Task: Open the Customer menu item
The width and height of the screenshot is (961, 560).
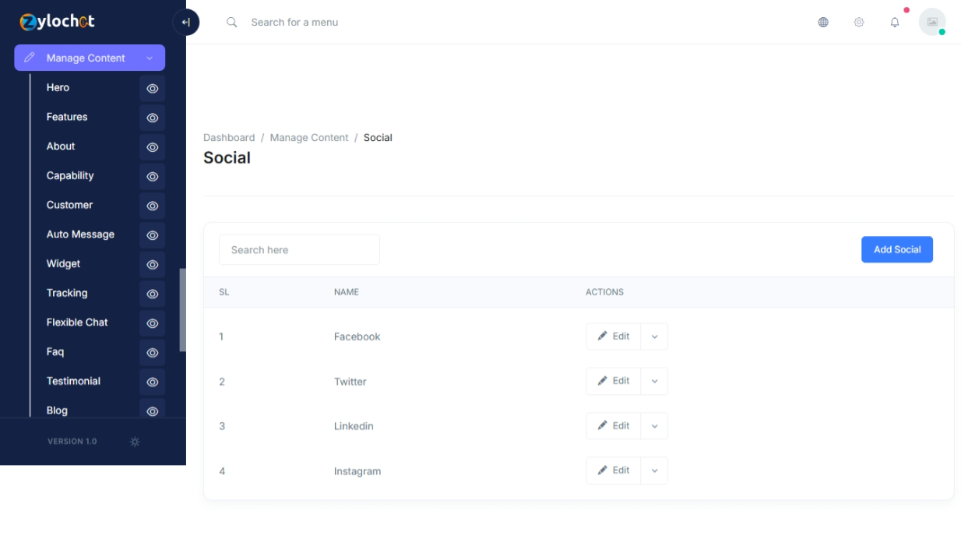Action: coord(69,205)
